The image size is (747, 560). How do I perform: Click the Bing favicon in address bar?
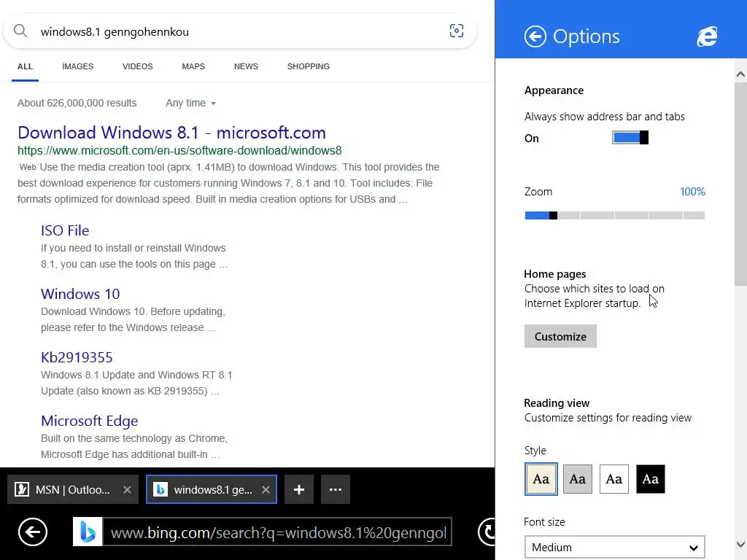(x=88, y=532)
